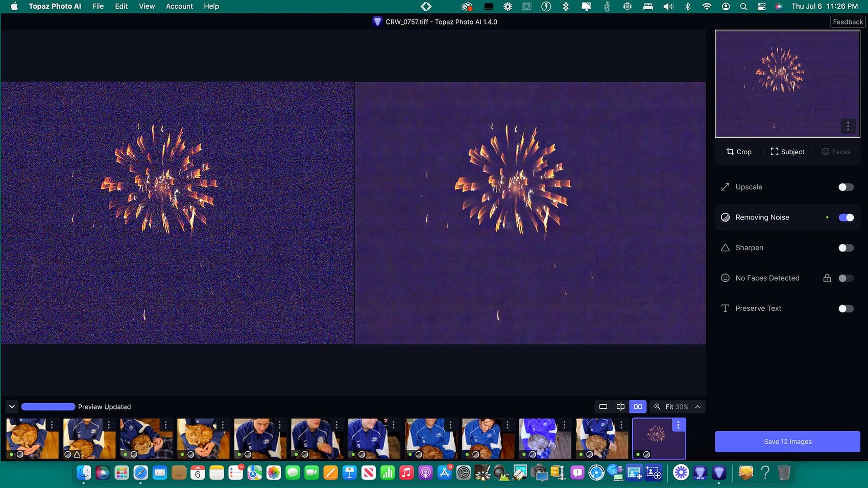Select the Crop tool
868x488 pixels.
click(738, 152)
